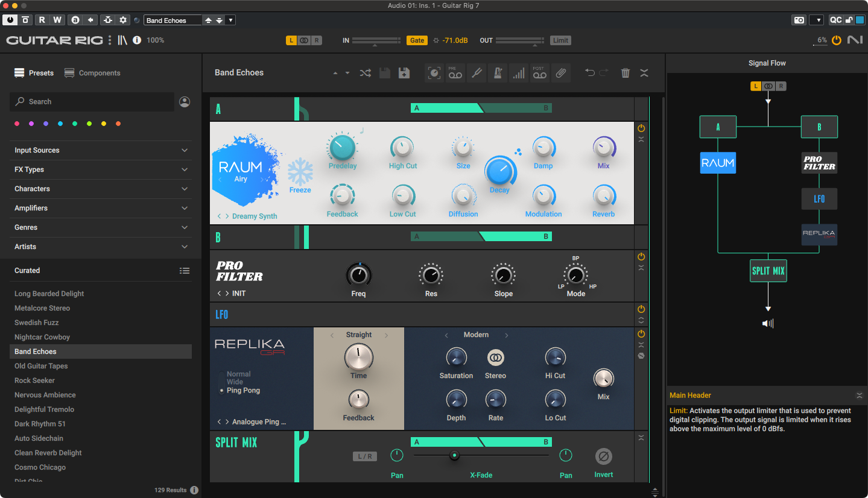The image size is (868, 498).
Task: Click the browser sidebar toggle icon
Action: point(122,40)
